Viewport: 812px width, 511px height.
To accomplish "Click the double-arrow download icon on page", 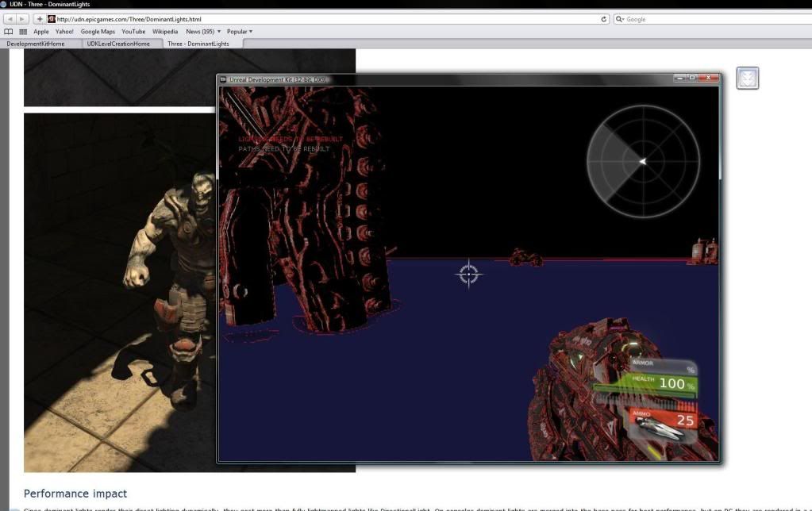I will 747,78.
